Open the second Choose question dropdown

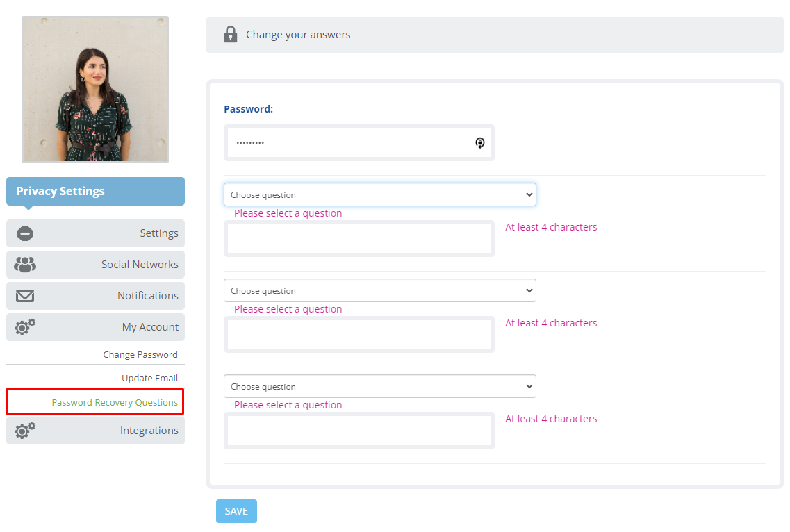pyautogui.click(x=380, y=290)
